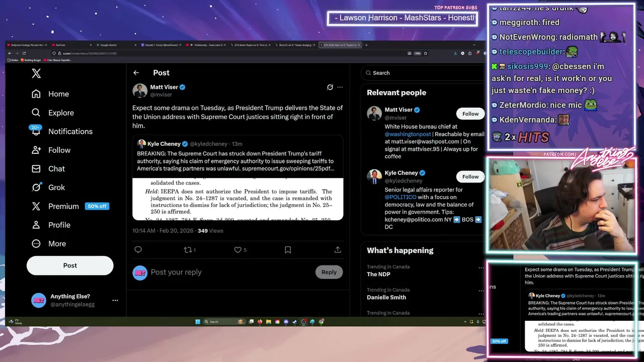Click the X logo in the sidebar
The width and height of the screenshot is (644, 362).
(x=36, y=73)
